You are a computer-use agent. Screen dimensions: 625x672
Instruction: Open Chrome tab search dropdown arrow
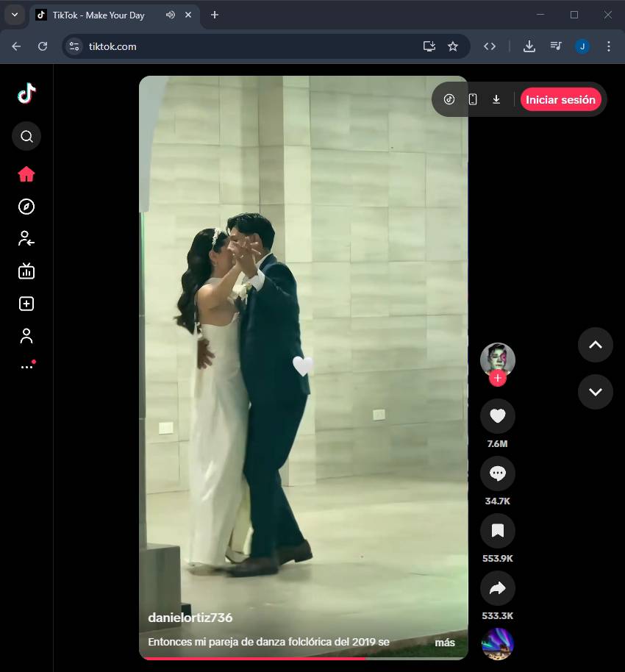(14, 15)
